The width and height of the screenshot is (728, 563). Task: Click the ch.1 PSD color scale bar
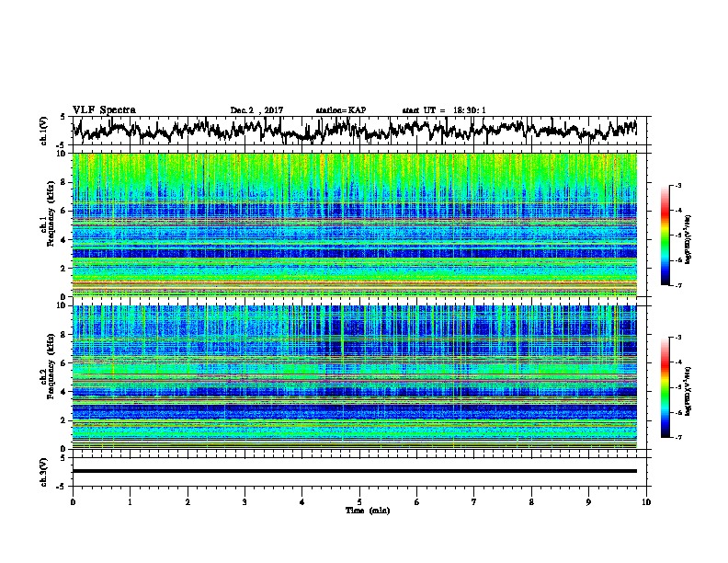click(x=665, y=236)
